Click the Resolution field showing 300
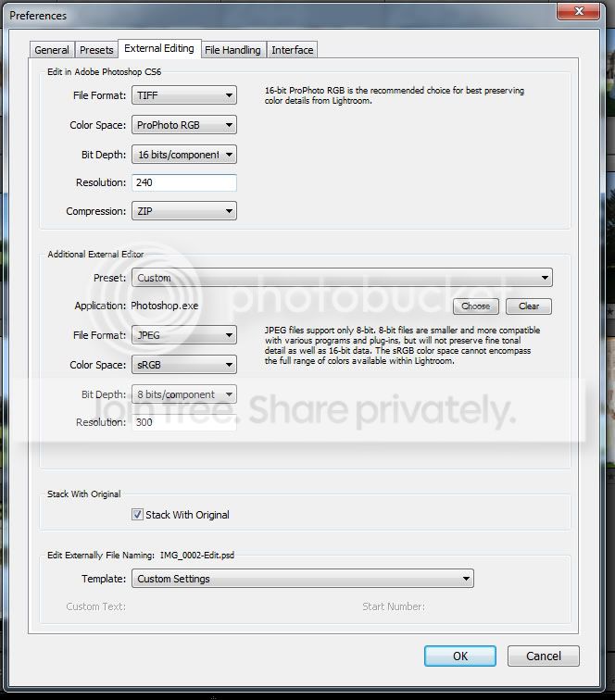 pyautogui.click(x=184, y=422)
